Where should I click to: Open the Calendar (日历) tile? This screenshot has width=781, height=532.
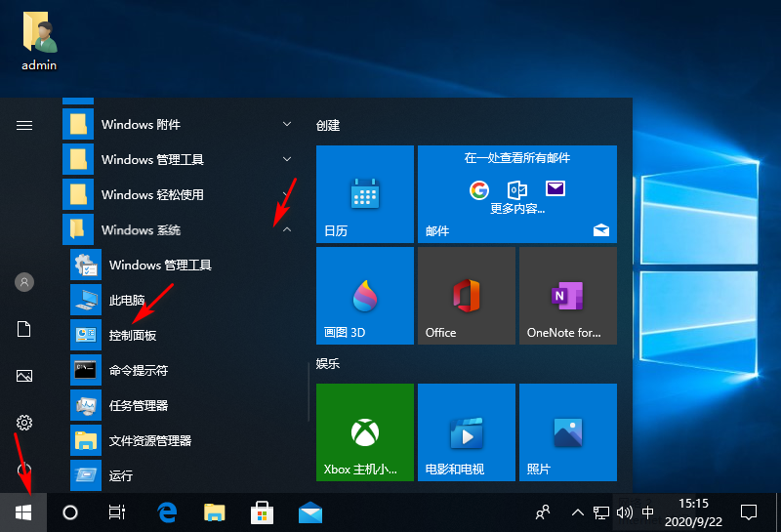[364, 193]
